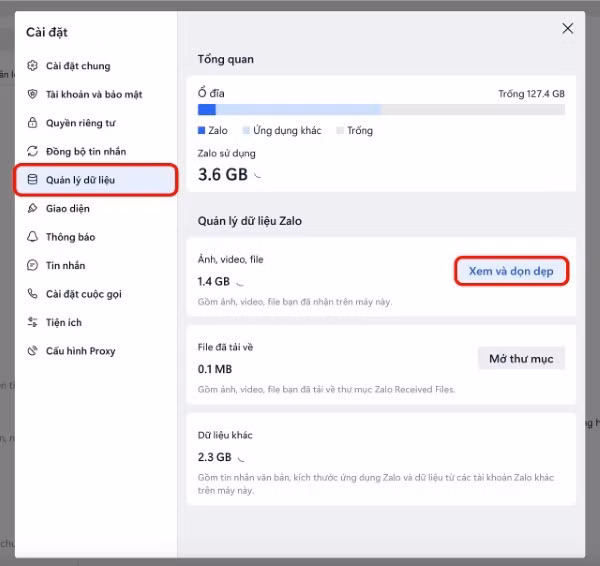Click the shield icon for Tài khoản và bảo mật
600x566 pixels.
tap(33, 94)
